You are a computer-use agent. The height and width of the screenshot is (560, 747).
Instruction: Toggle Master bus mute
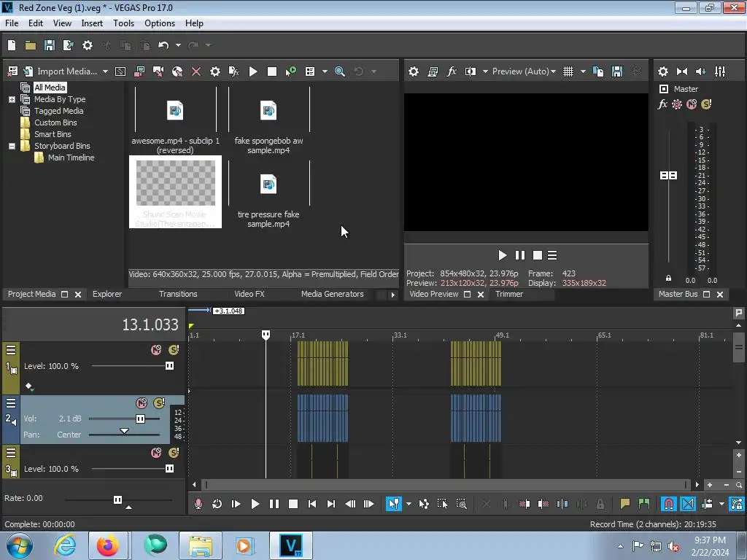(x=692, y=104)
